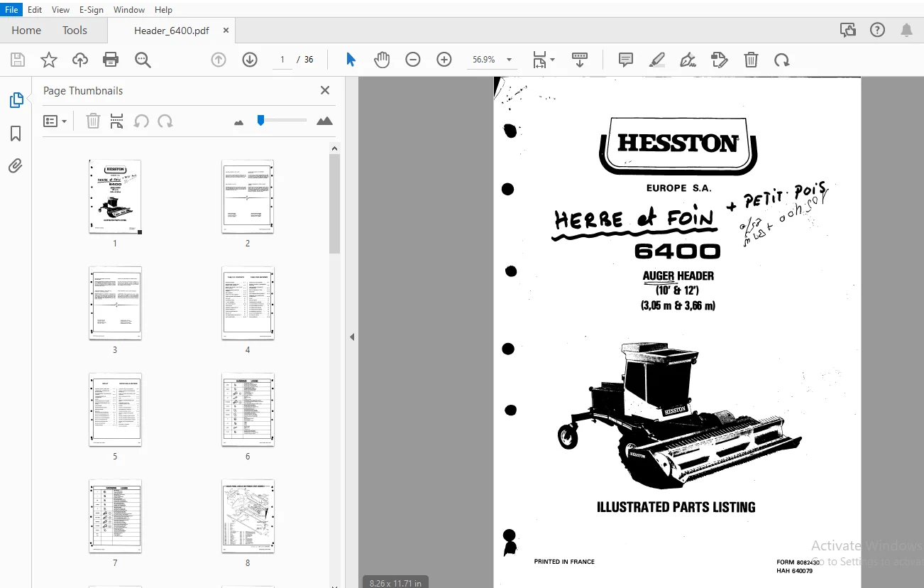Toggle scrolling mode keyboard icon
Image resolution: width=924 pixels, height=588 pixels.
pyautogui.click(x=580, y=60)
